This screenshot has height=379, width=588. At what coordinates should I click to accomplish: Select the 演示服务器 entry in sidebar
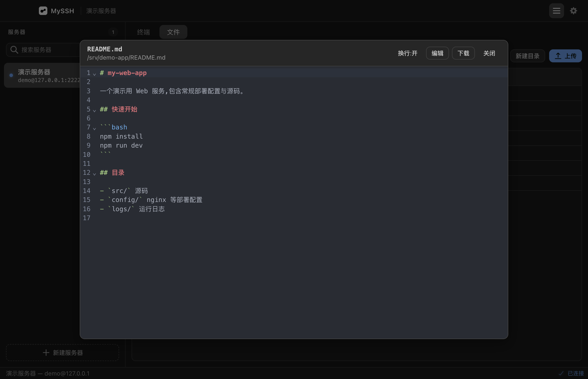point(42,75)
